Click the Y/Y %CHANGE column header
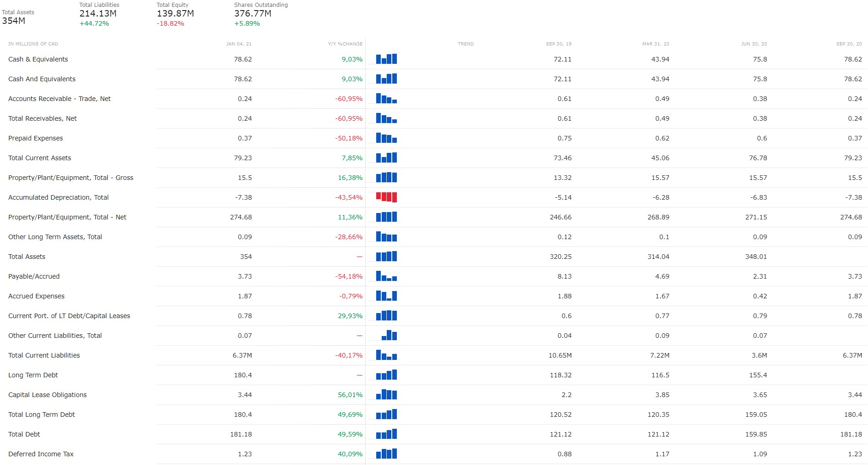868x465 pixels. click(345, 44)
